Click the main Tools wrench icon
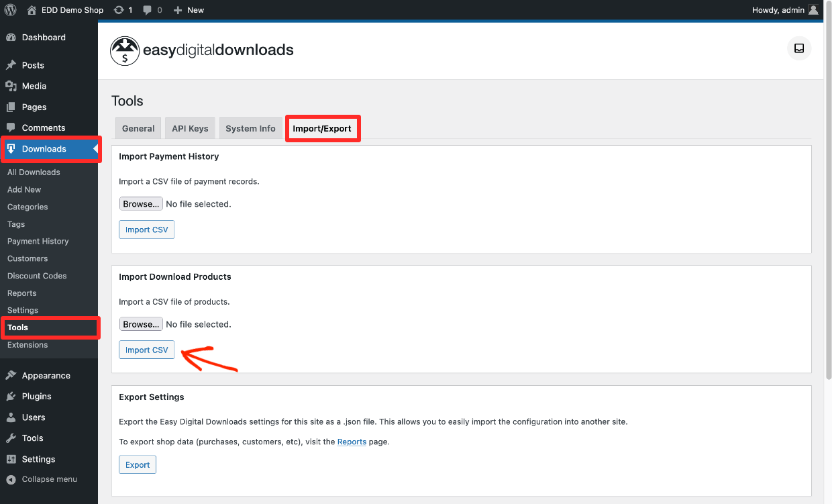 click(x=11, y=438)
